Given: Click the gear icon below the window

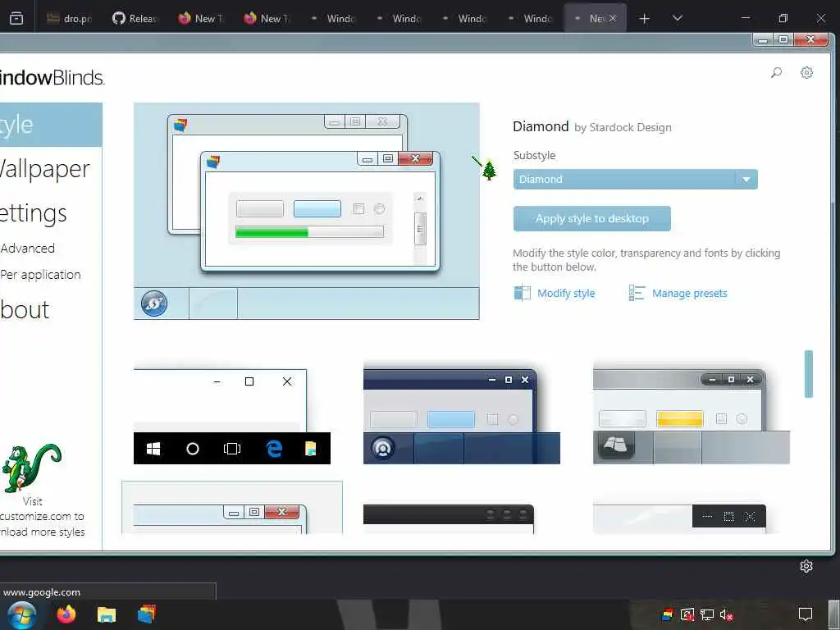Looking at the screenshot, I should click(x=806, y=566).
